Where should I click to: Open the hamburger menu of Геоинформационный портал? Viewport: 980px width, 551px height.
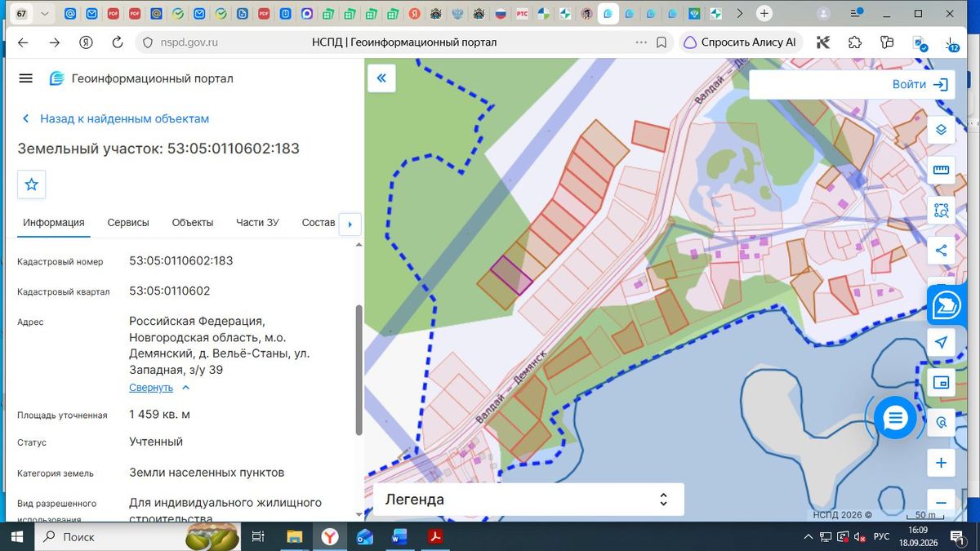click(x=25, y=78)
